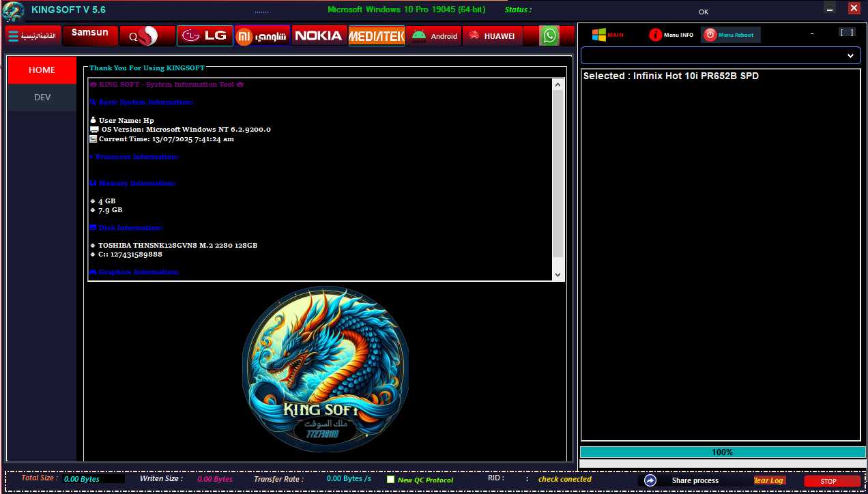The width and height of the screenshot is (868, 494).
Task: Select the MediaTek chipset icon
Action: 377,36
